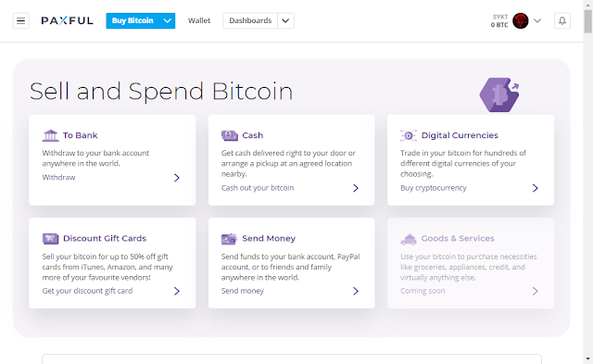
Task: Click the Get your discount gift card link
Action: [x=87, y=291]
